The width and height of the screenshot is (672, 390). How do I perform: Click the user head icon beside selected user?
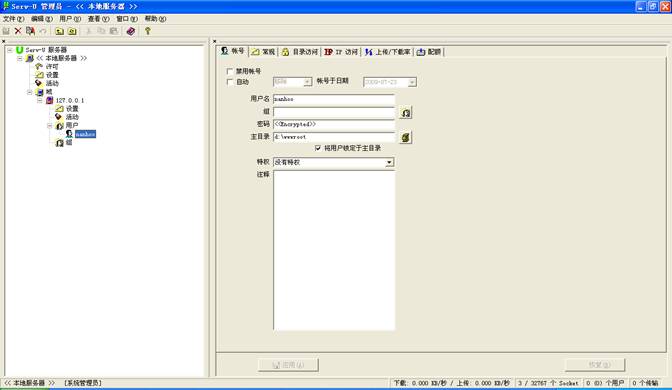click(69, 134)
